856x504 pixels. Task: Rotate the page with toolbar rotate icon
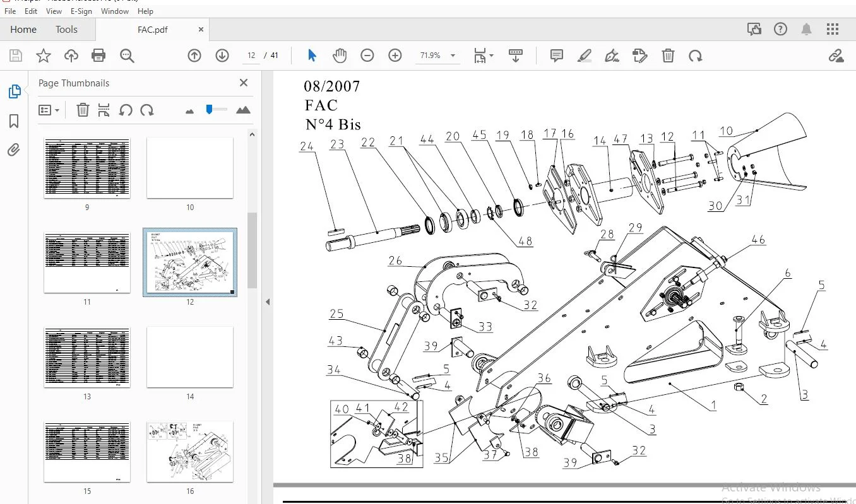[695, 56]
